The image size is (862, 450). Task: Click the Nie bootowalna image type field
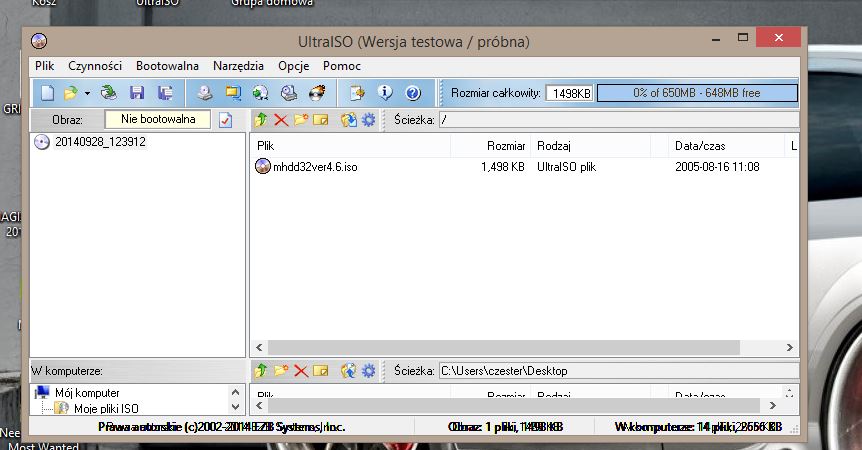click(158, 119)
